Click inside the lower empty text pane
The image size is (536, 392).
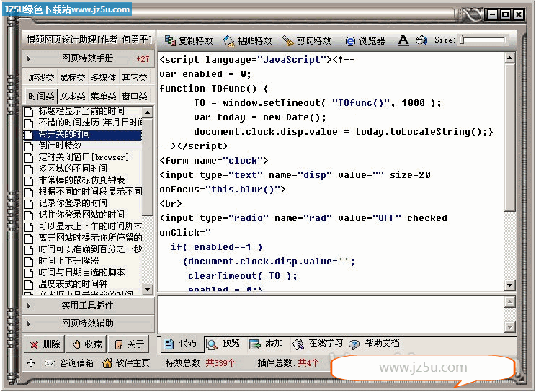[331, 314]
